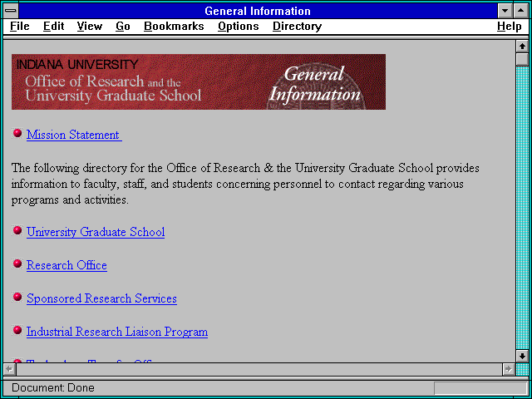Open the Bookmarks menu

tap(174, 27)
